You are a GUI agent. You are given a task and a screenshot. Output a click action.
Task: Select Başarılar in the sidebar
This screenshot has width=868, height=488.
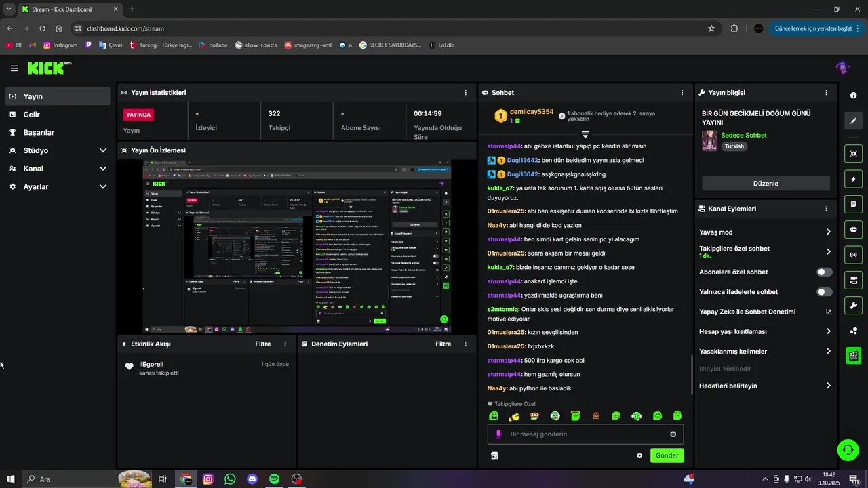point(58,133)
